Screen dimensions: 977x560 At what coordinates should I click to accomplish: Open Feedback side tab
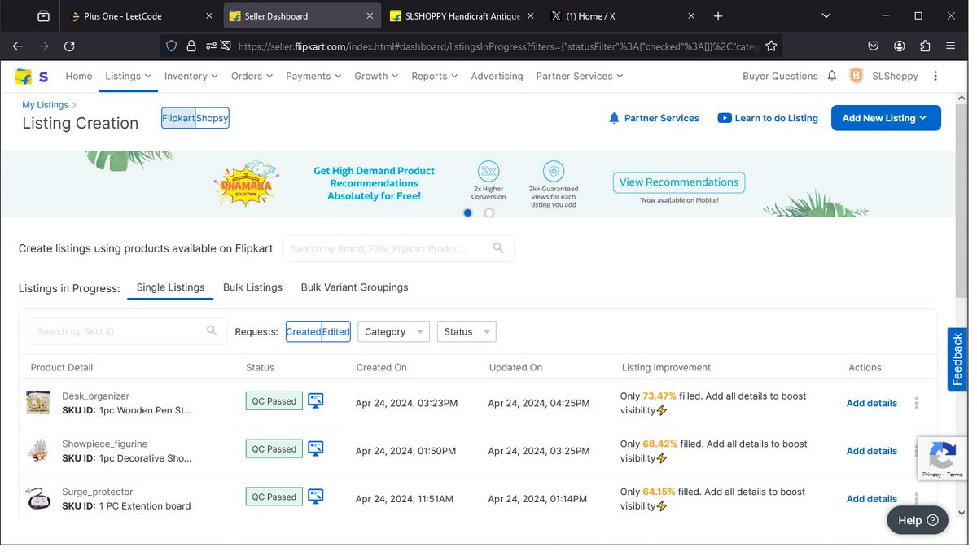(957, 359)
